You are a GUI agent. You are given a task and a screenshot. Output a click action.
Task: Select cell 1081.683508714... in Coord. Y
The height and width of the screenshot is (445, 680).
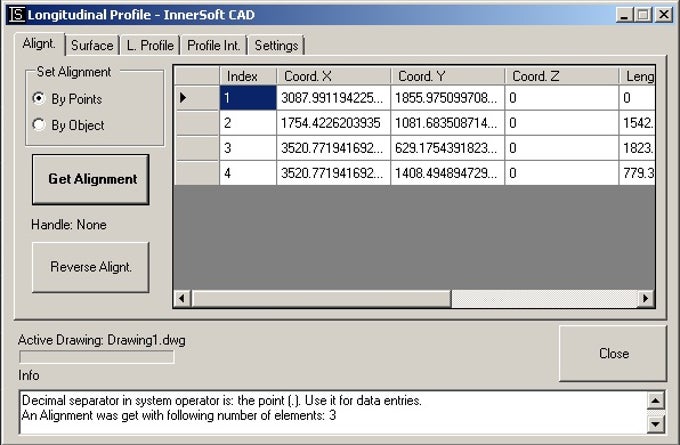point(448,123)
